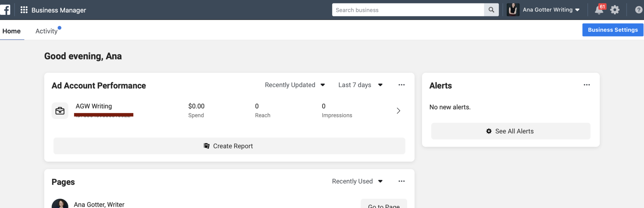This screenshot has width=644, height=208.
Task: Click the Pages section heading
Action: [63, 182]
